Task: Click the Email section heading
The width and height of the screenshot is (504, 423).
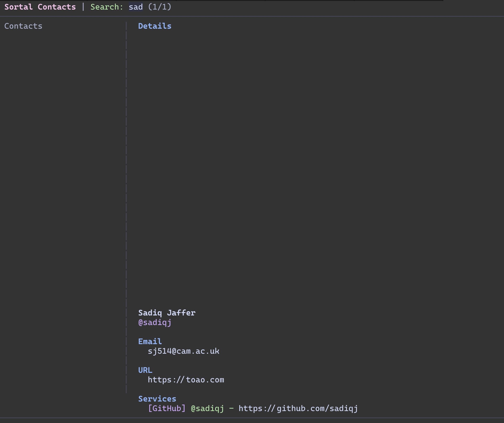Action: point(150,342)
